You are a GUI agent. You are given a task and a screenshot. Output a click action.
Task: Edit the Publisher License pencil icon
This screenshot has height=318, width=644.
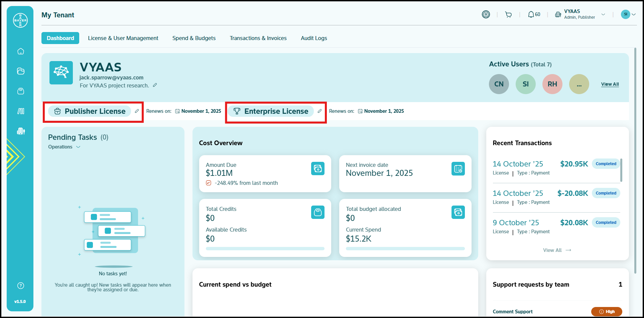137,111
